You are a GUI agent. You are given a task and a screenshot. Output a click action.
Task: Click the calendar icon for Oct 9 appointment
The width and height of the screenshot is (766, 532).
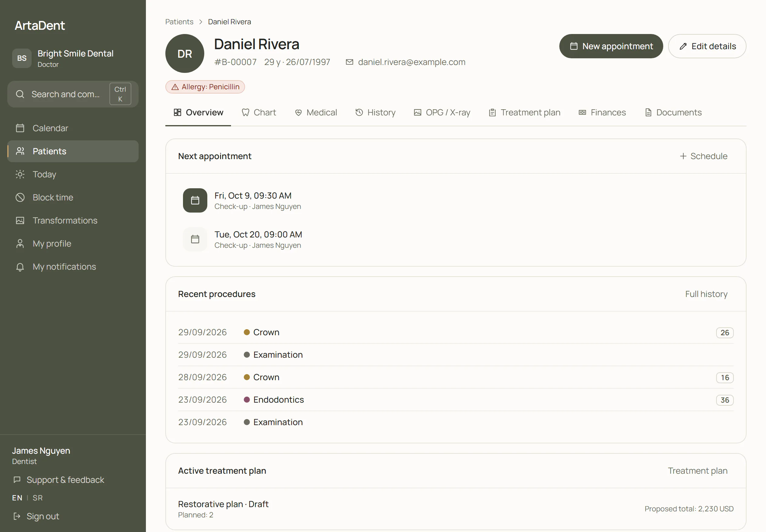(x=195, y=200)
